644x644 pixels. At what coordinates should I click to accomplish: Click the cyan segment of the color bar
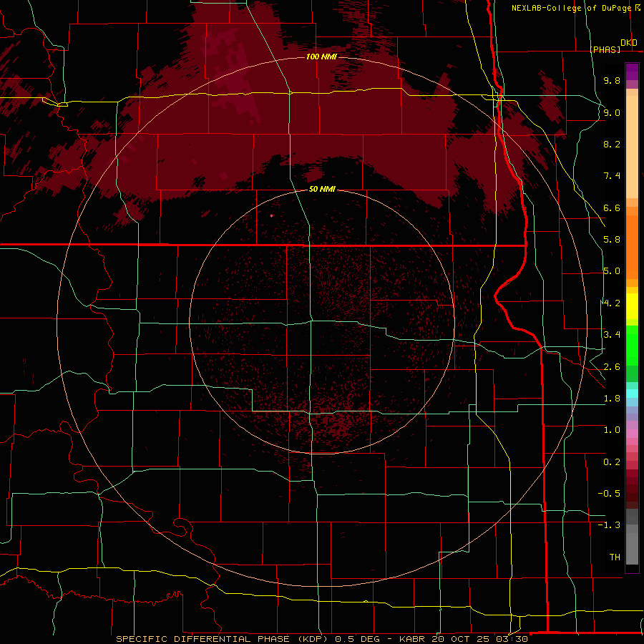[x=632, y=394]
